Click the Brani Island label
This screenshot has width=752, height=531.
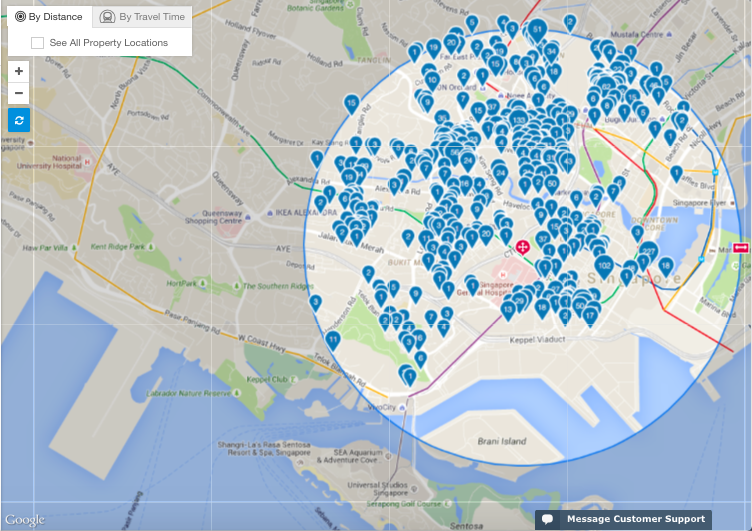click(x=502, y=441)
